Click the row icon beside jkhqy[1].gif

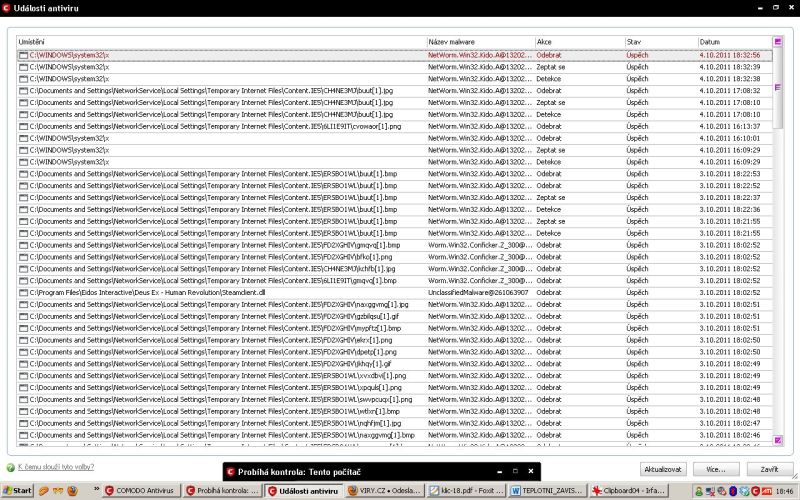click(23, 364)
